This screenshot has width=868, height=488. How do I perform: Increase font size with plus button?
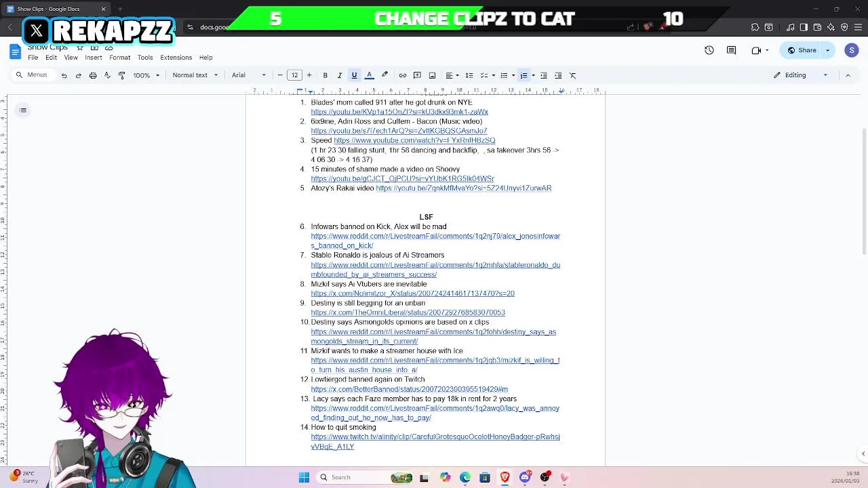coord(309,75)
